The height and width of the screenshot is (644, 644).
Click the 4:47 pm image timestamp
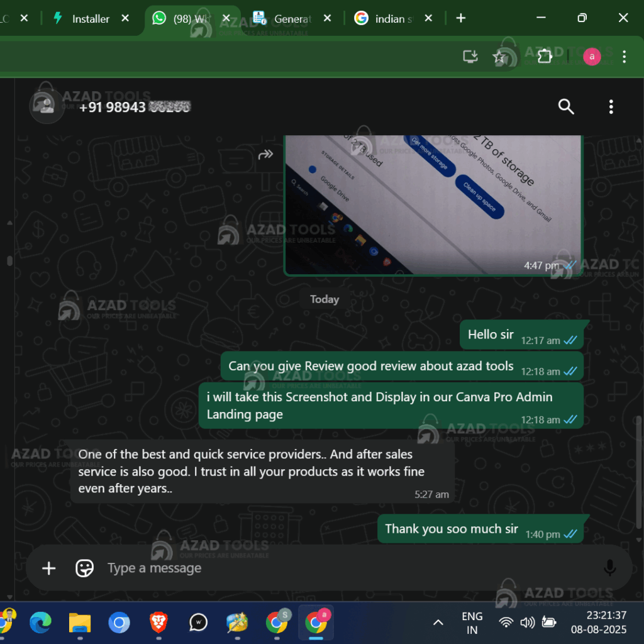(541, 266)
